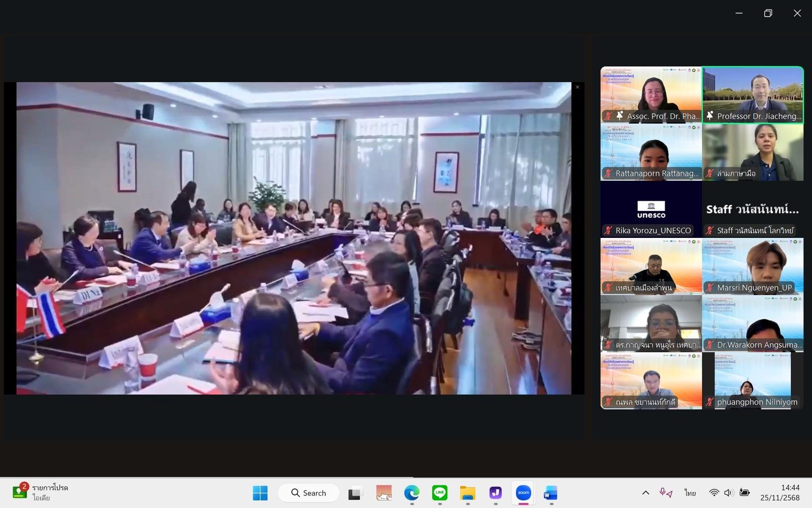Click the microphone-in-use icon in the system tray
This screenshot has height=508, width=812.
pyautogui.click(x=665, y=493)
